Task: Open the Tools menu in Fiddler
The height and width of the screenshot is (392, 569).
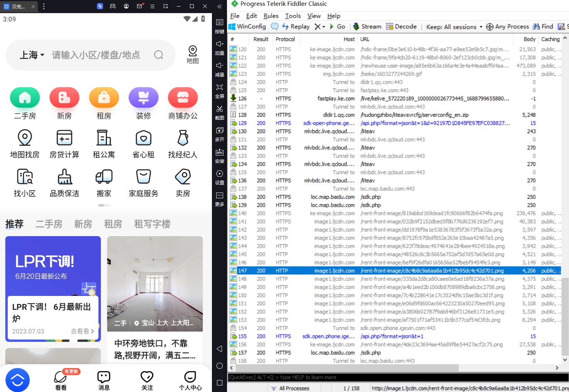Action: pyautogui.click(x=293, y=16)
